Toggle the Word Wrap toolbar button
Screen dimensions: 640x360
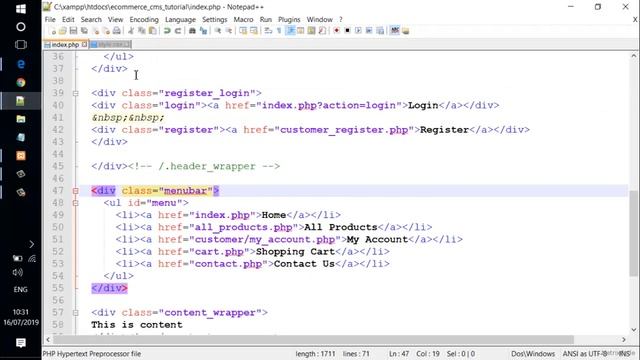pyautogui.click(x=268, y=31)
